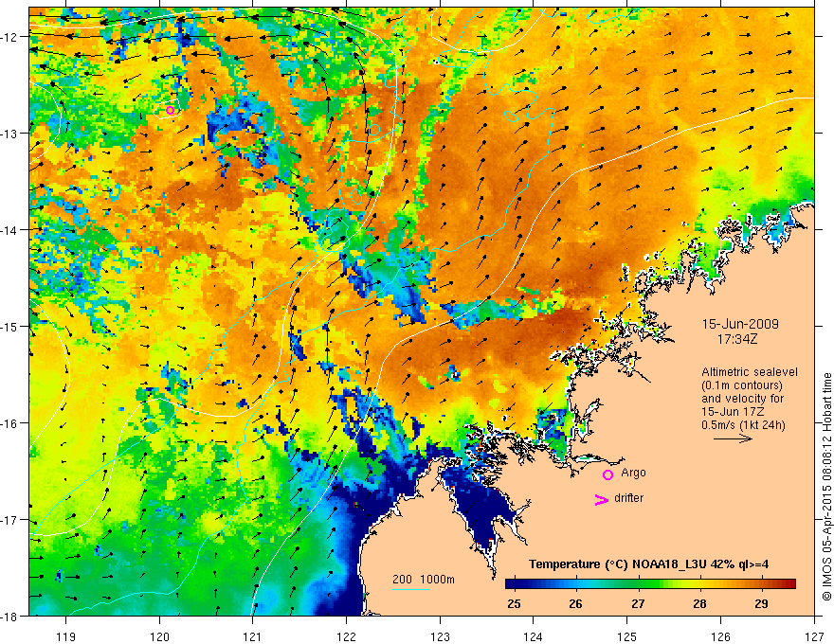Image resolution: width=834 pixels, height=644 pixels.
Task: Click the 'Altimetric sealevel' text
Action: [x=750, y=372]
